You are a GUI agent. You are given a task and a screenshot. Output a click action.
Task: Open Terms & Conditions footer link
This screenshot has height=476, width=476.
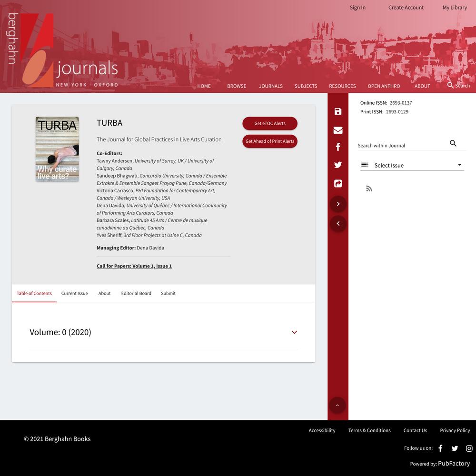pyautogui.click(x=369, y=430)
